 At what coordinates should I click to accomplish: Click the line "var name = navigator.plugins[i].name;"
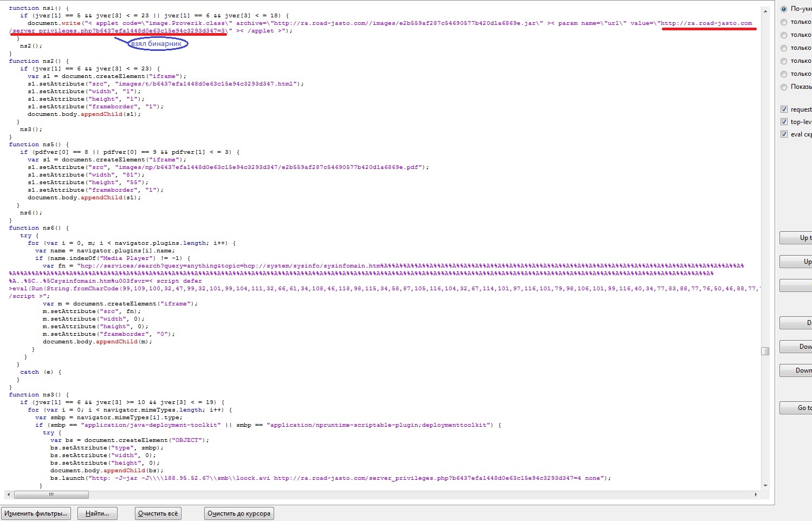tap(105, 251)
